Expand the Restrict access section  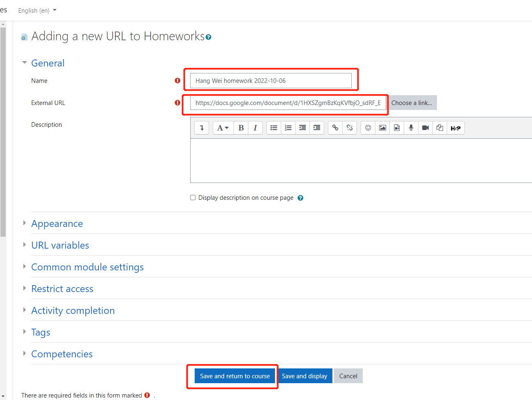pyautogui.click(x=62, y=288)
